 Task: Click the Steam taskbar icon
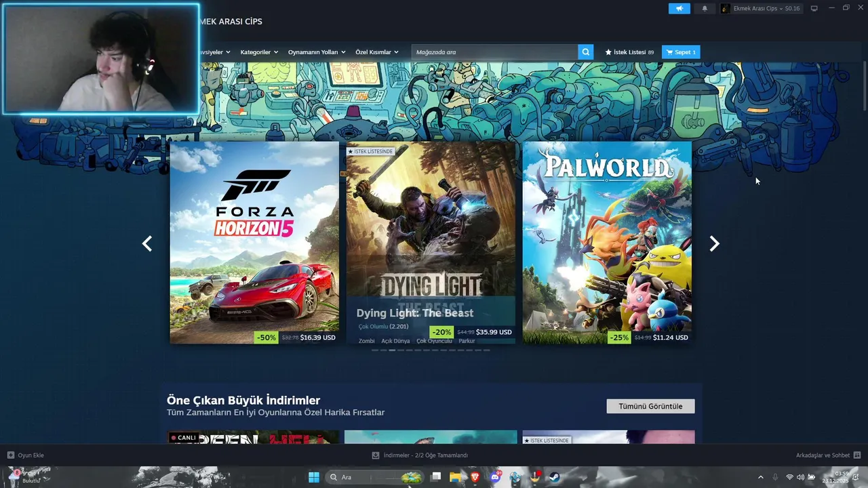[555, 477]
